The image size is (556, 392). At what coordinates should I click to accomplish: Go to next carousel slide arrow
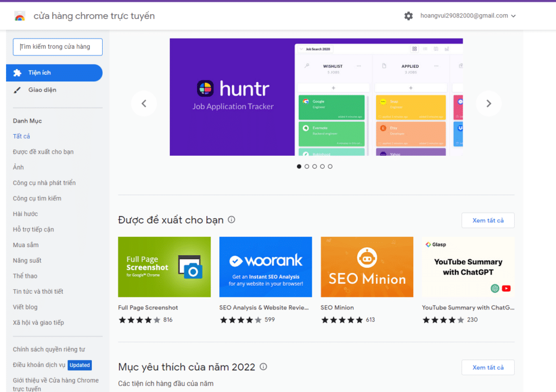[489, 104]
